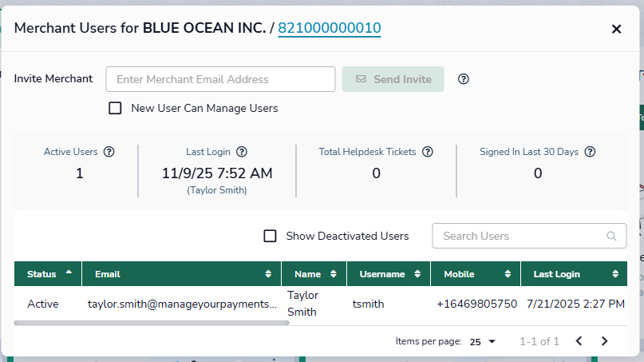Click Total Helpdesk Tickets help icon
Image resolution: width=644 pixels, height=362 pixels.
click(x=427, y=152)
